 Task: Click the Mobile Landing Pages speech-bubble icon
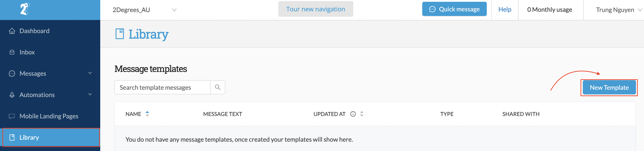tap(12, 116)
